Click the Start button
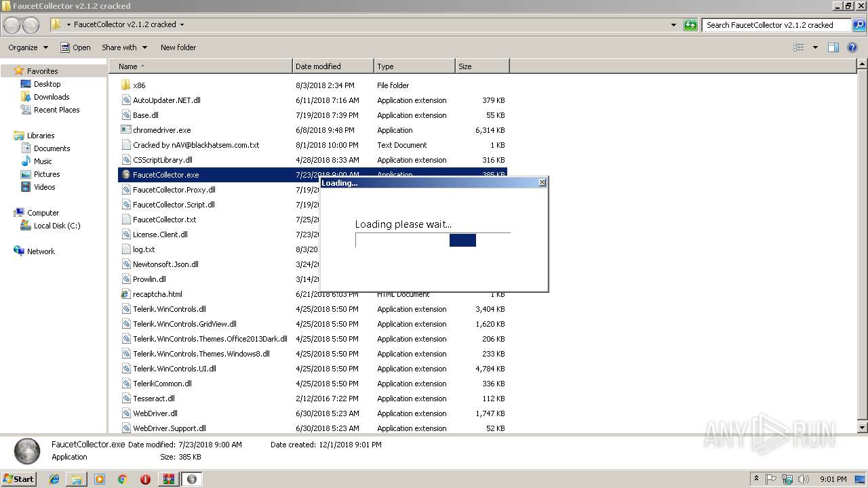 (x=18, y=479)
